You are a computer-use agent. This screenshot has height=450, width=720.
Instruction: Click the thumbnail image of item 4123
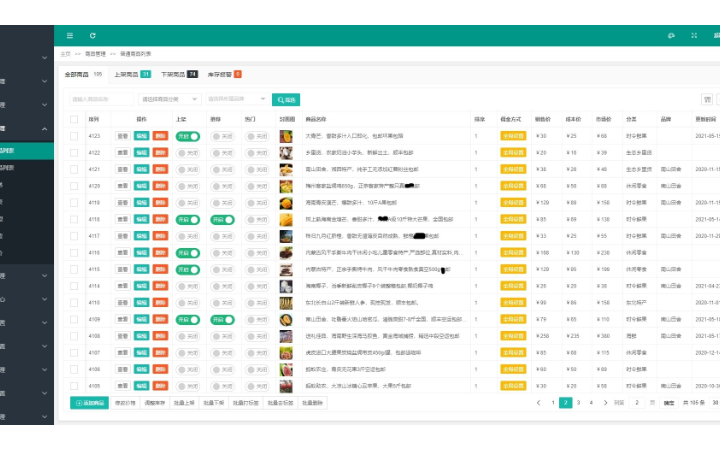[286, 136]
